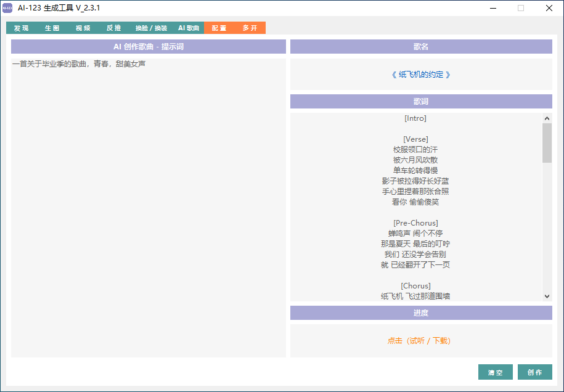Click the lyrics scrollbar thumb
The width and height of the screenshot is (564, 392).
click(547, 143)
